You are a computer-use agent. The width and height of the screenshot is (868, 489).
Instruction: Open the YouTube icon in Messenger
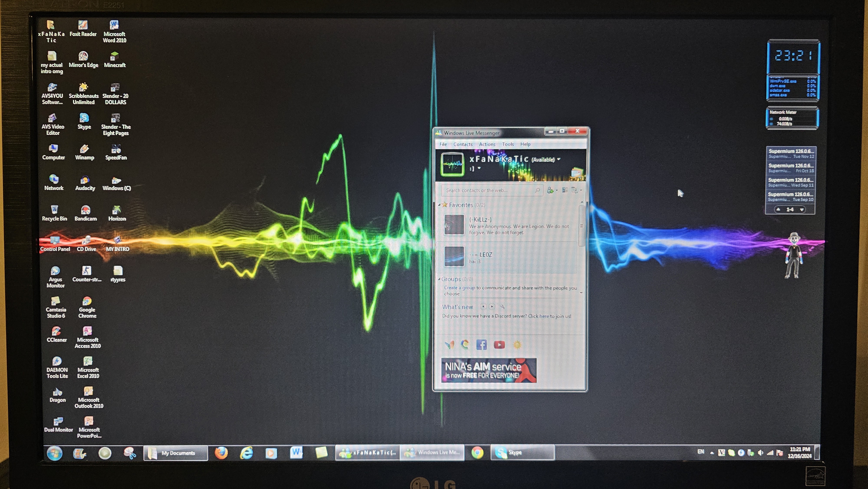pos(499,344)
